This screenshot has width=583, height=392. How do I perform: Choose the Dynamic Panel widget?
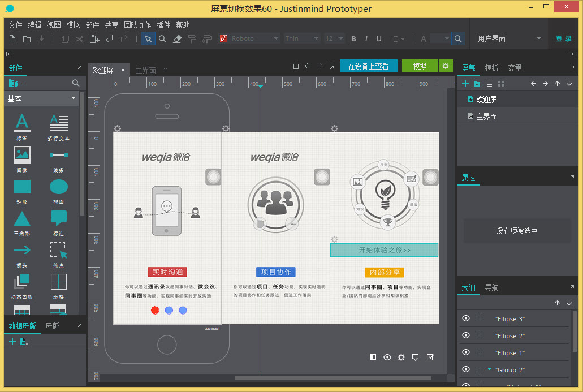click(22, 286)
